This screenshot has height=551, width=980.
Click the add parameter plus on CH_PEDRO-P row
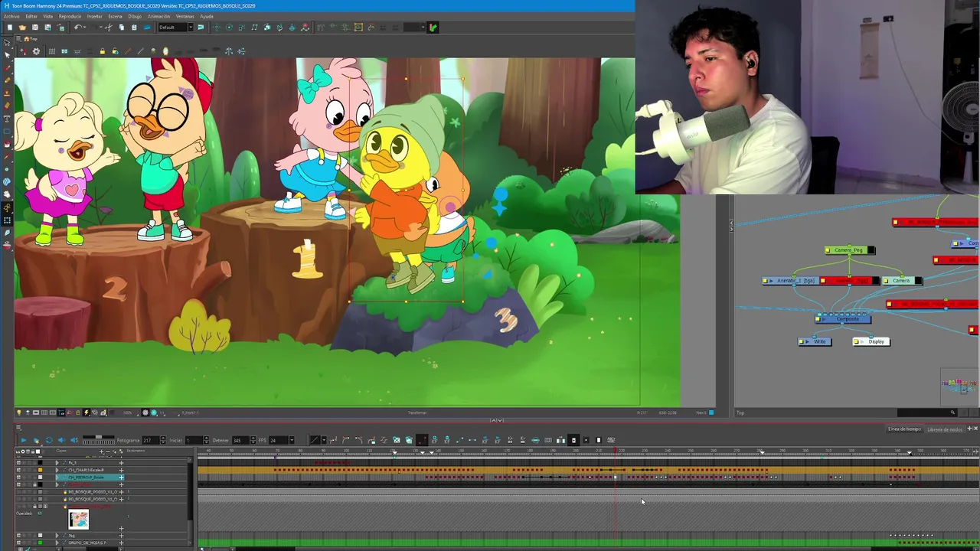tap(121, 477)
